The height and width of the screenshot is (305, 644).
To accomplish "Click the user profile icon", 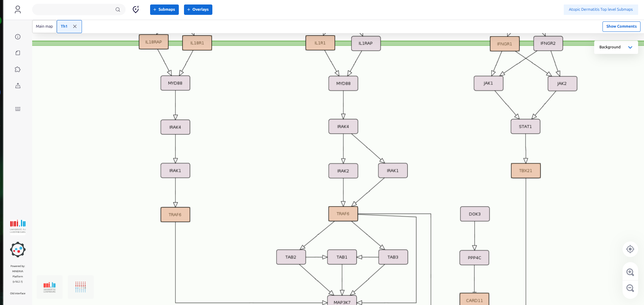I will (18, 10).
